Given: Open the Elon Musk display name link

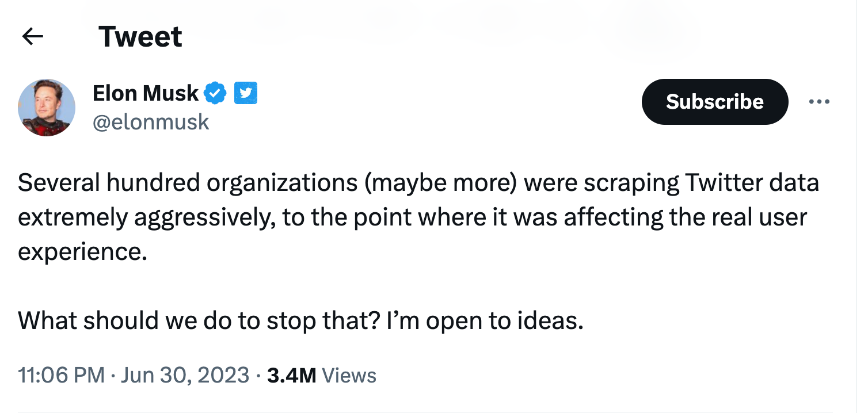Looking at the screenshot, I should 146,93.
